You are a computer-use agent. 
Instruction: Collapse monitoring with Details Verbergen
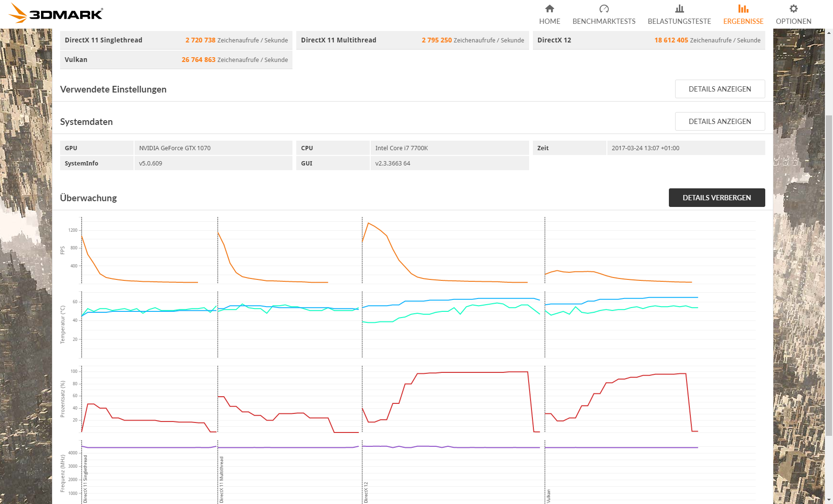click(x=717, y=198)
